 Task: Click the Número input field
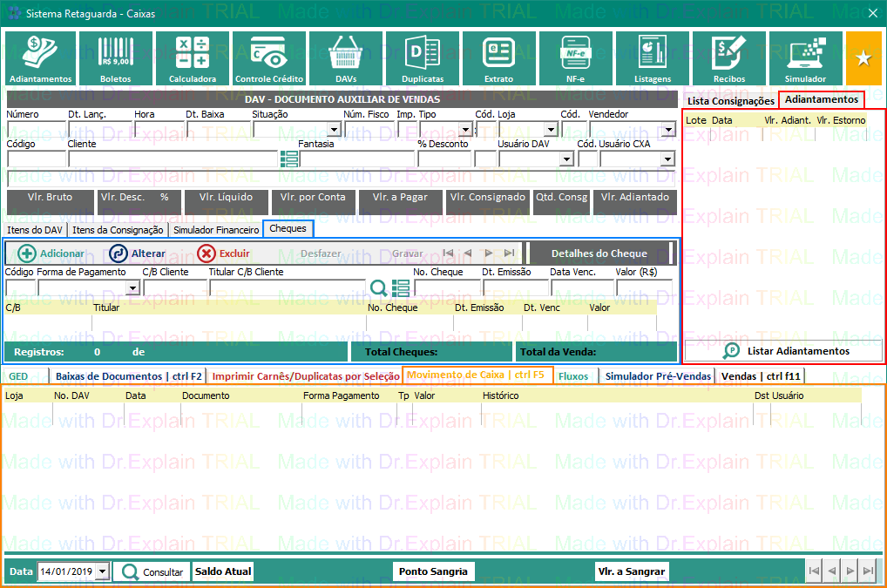[36, 130]
